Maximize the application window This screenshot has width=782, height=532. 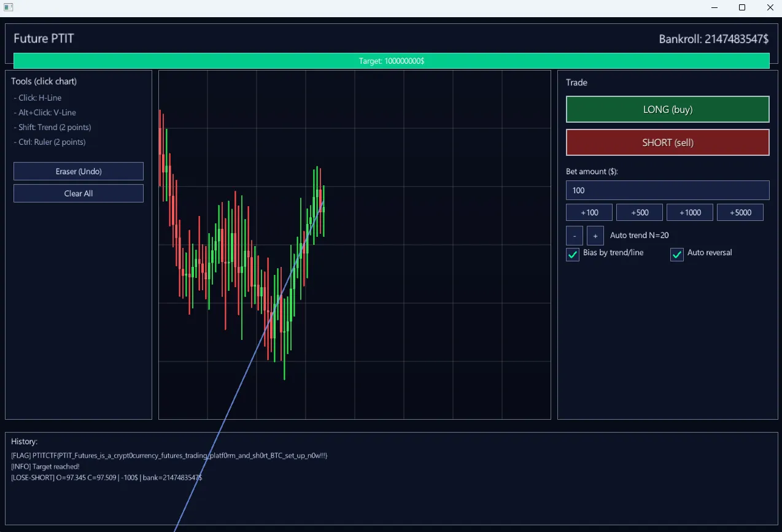742,8
